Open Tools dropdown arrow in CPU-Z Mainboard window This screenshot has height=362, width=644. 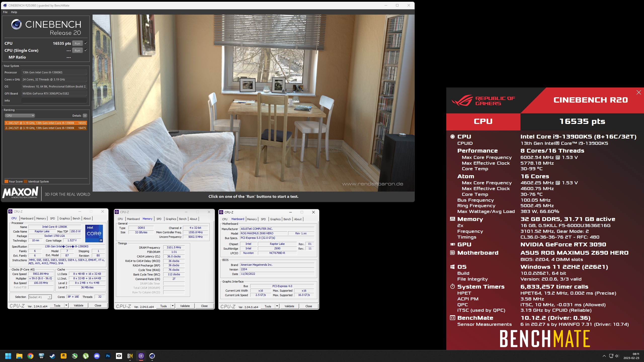(x=277, y=306)
